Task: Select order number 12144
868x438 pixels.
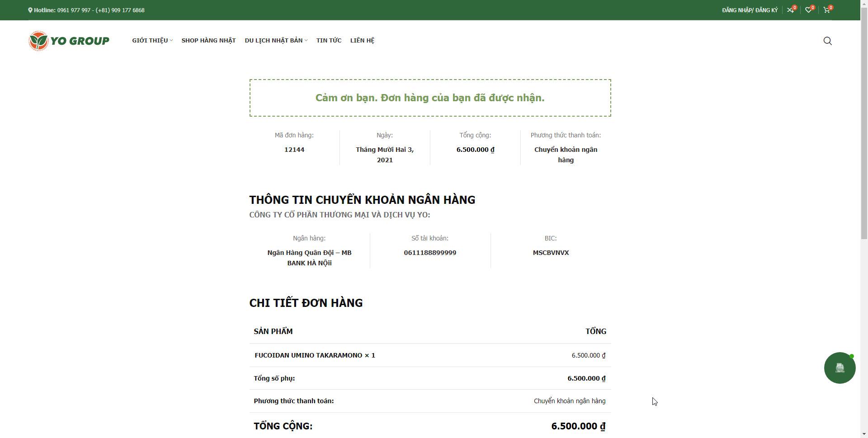Action: pos(294,150)
